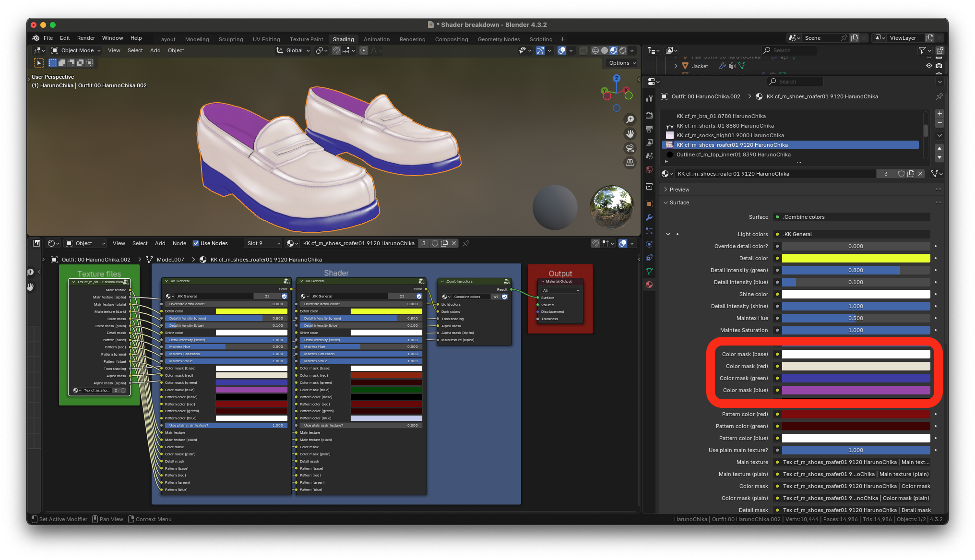Toggle camera view icon in viewport
Viewport: 975px width, 560px height.
point(630,148)
